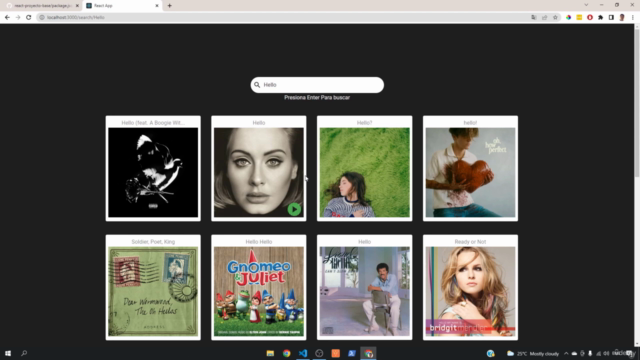Image resolution: width=640 pixels, height=360 pixels.
Task: Open the yellow extension icon
Action: coord(579,17)
